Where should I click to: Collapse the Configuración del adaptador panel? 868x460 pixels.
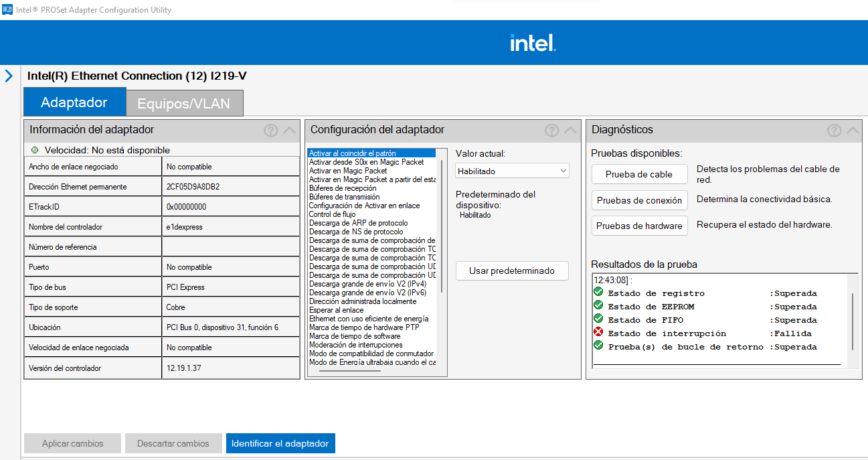pos(570,131)
